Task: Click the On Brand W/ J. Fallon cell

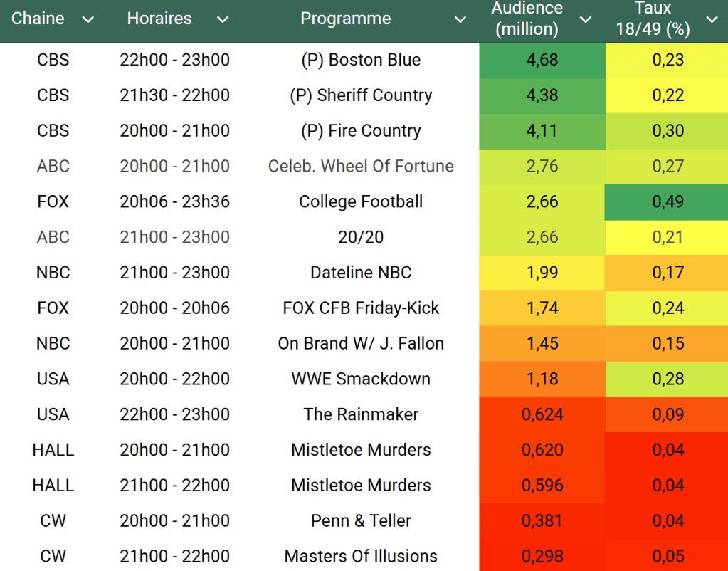Action: (361, 343)
